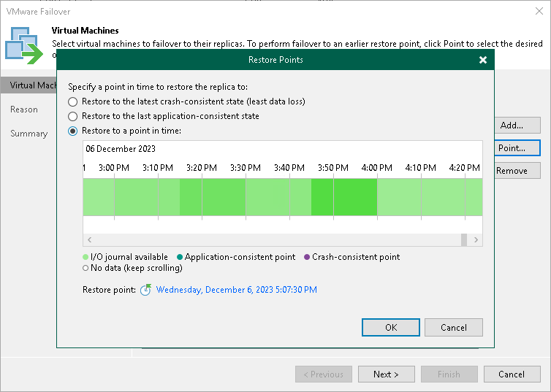Click timeline at 3:00 PM marker
Screen dimensions: 551x392
point(114,168)
